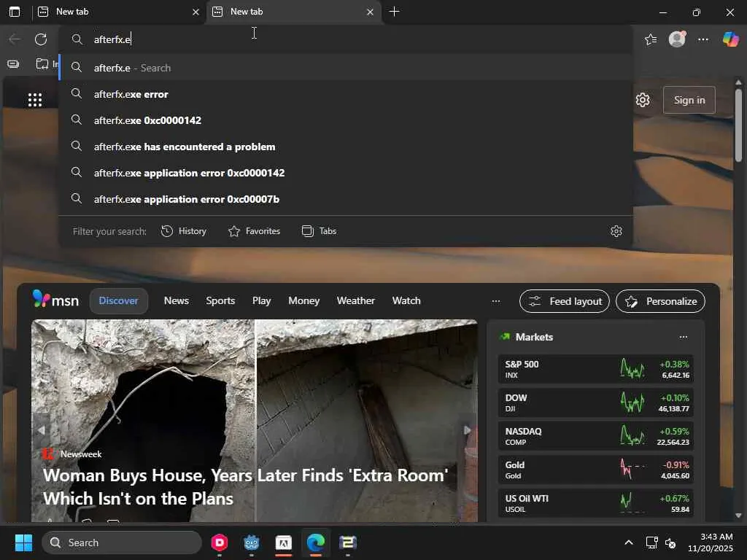This screenshot has height=560, width=747.
Task: Click the scrollbar down arrow
Action: (738, 516)
